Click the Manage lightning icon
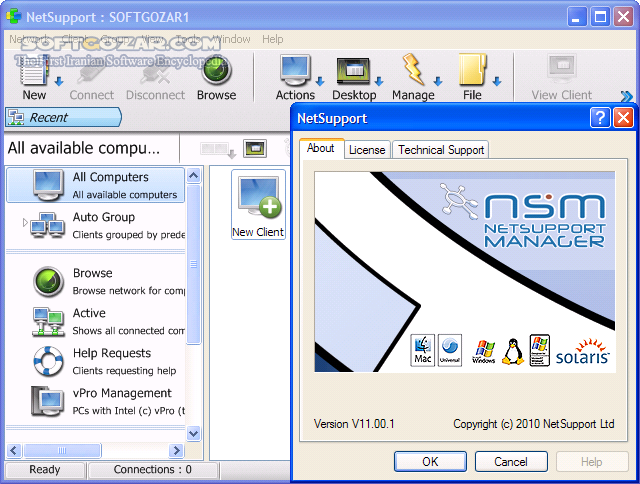The height and width of the screenshot is (484, 640). click(x=413, y=70)
